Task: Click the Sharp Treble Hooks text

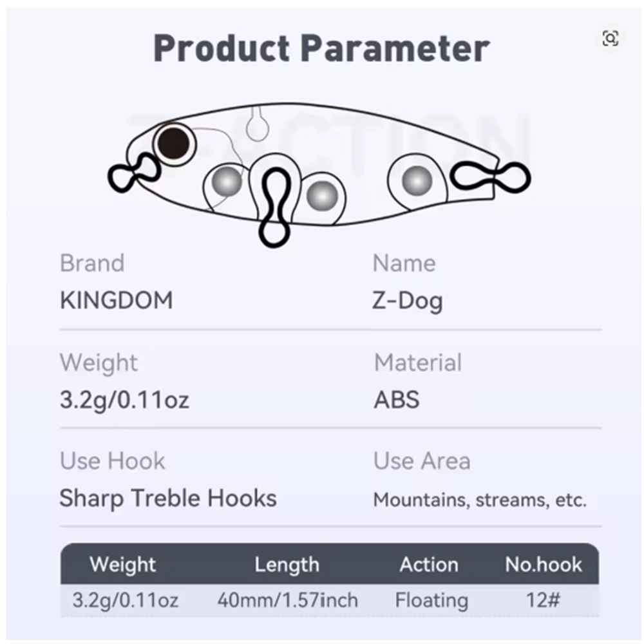Action: [x=168, y=498]
